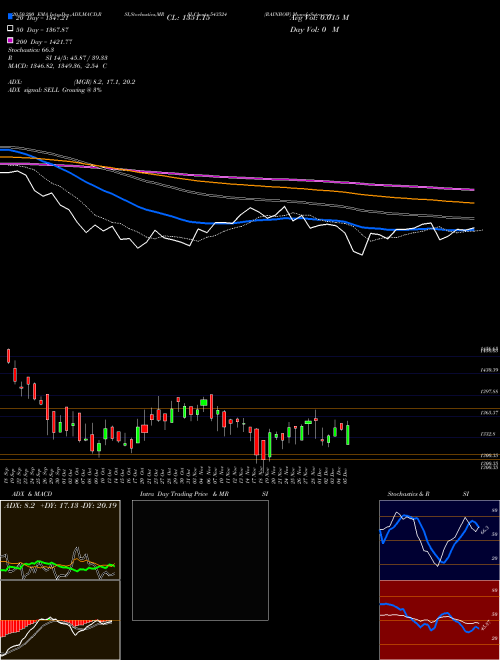Image resolution: width=500 pixels, height=660 pixels.
Task: Click the last green candlestick on the right
Action: click(x=348, y=434)
